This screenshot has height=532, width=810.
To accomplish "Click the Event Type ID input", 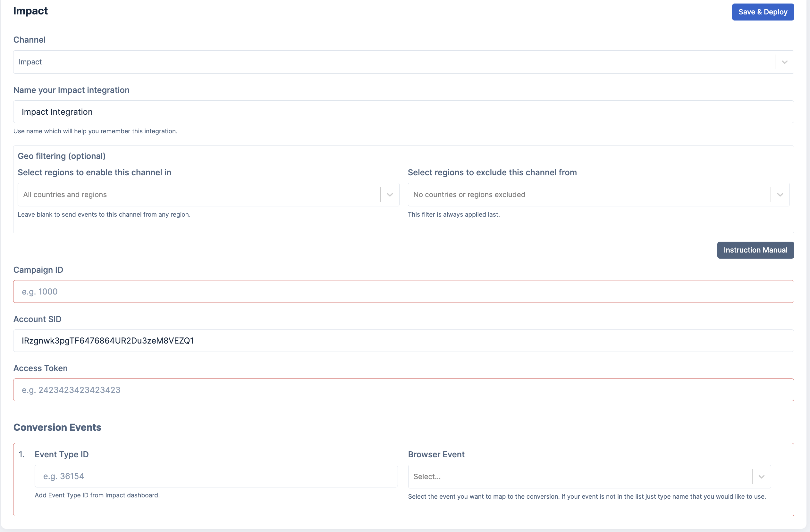I will tap(216, 476).
